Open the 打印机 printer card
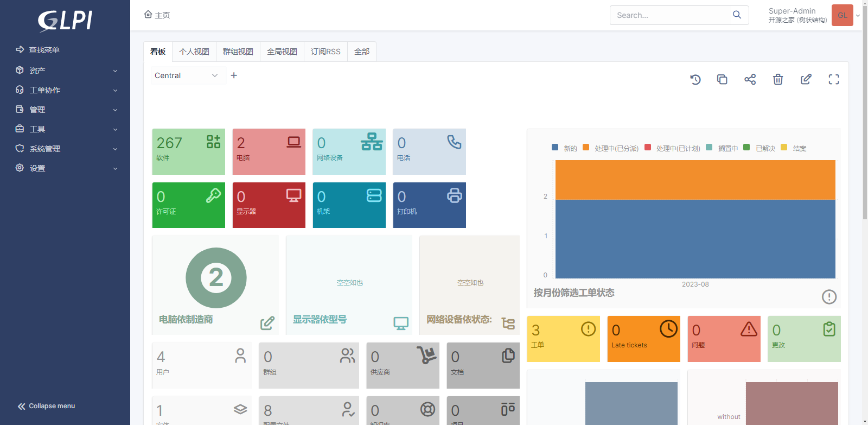The width and height of the screenshot is (868, 425). (x=430, y=205)
